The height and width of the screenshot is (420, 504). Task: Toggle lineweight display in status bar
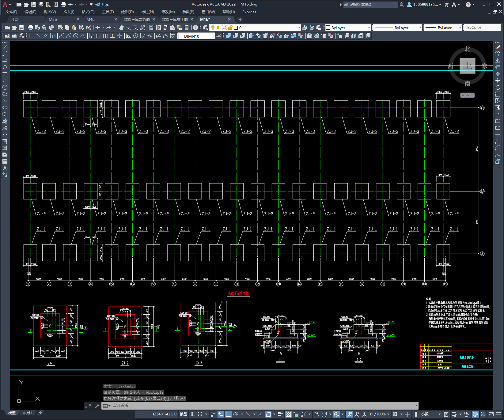point(280,414)
